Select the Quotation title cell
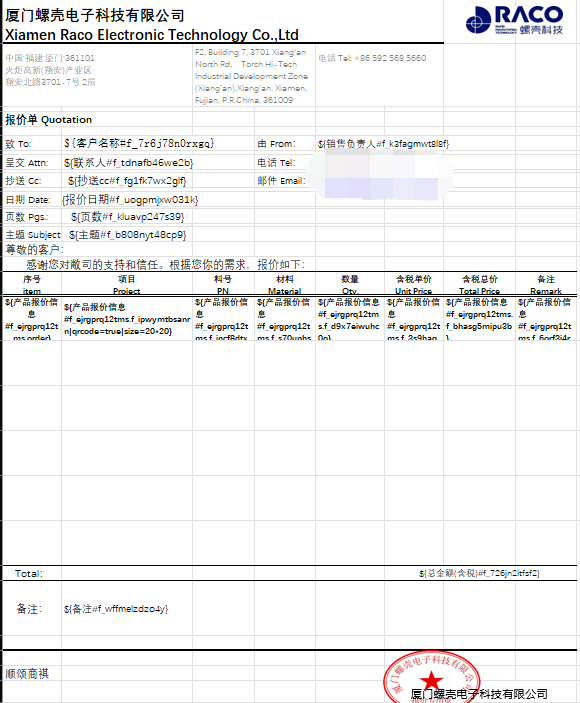This screenshot has height=703, width=580. (x=48, y=120)
